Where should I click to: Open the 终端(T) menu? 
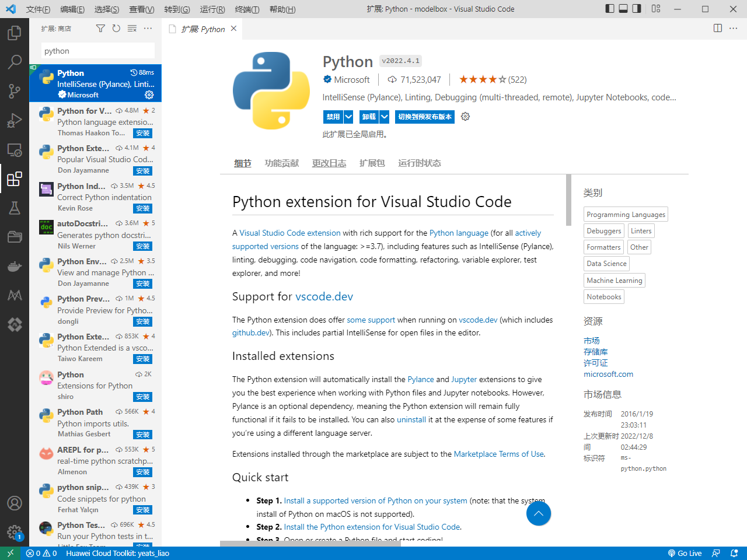(x=247, y=9)
